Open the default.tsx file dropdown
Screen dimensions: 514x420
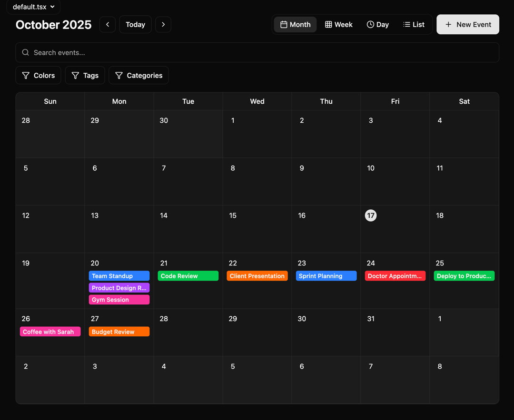click(x=33, y=7)
